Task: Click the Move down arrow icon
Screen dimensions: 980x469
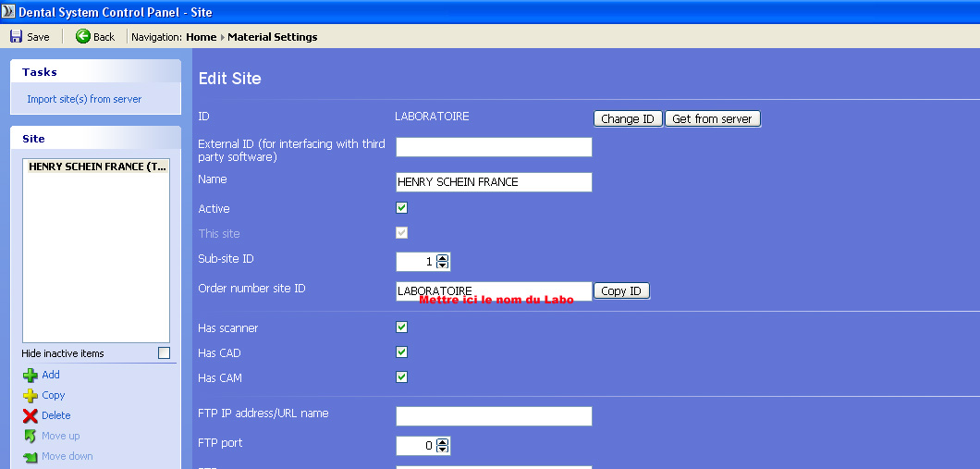Action: point(31,456)
